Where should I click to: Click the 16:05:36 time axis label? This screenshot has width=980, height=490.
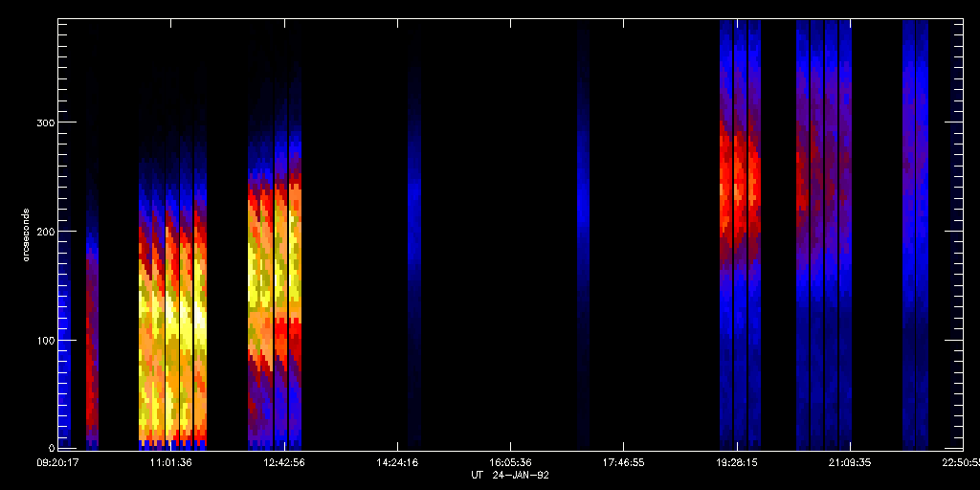coord(511,463)
